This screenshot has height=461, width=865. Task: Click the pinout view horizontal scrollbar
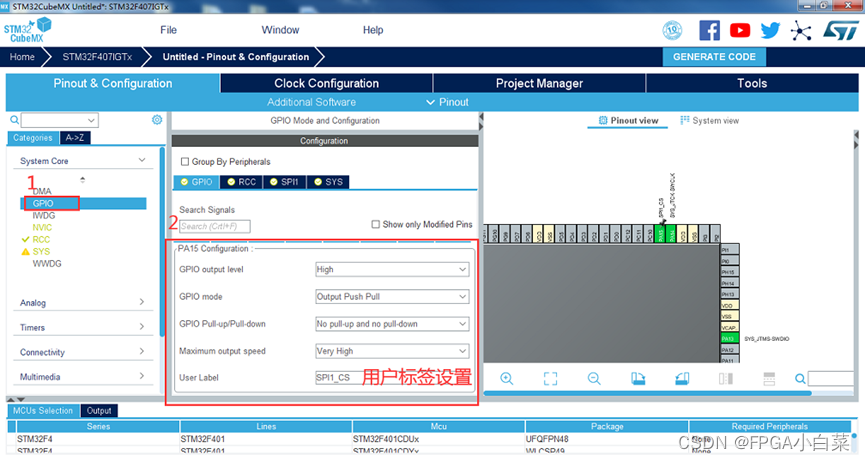pyautogui.click(x=648, y=393)
